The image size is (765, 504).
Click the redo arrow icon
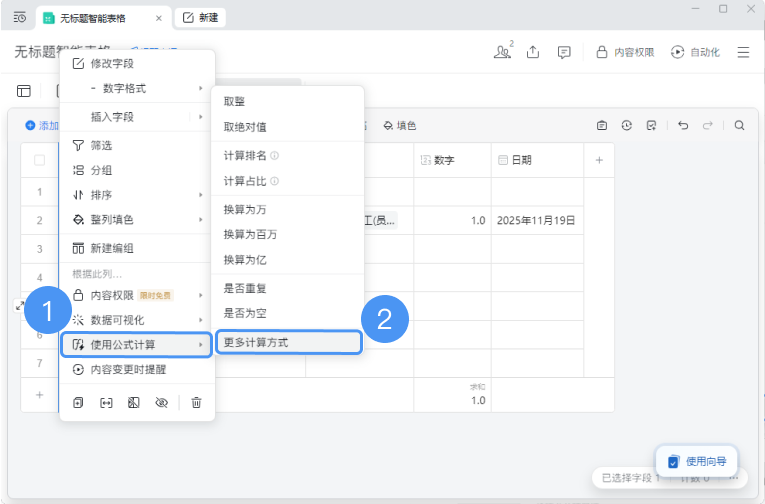click(x=707, y=126)
